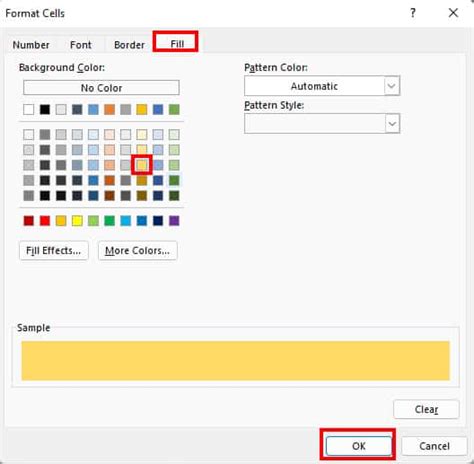
Task: Switch to the Number tab
Action: (x=31, y=45)
